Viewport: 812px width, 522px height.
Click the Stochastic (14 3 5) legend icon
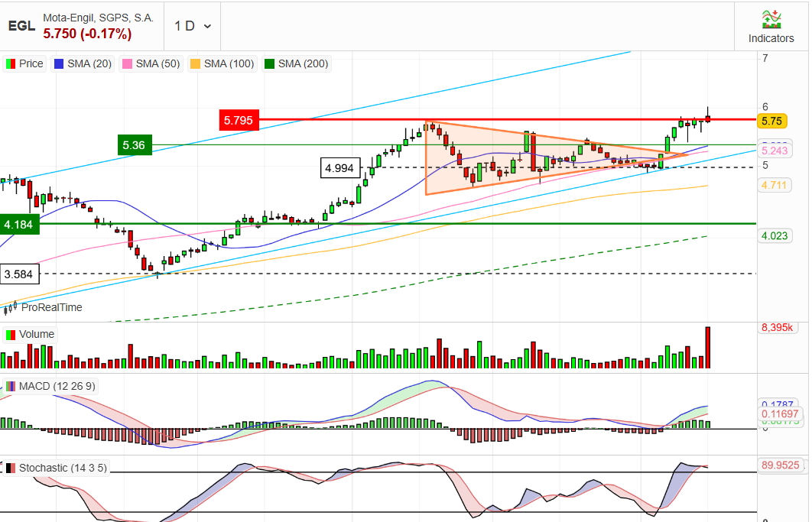11,469
